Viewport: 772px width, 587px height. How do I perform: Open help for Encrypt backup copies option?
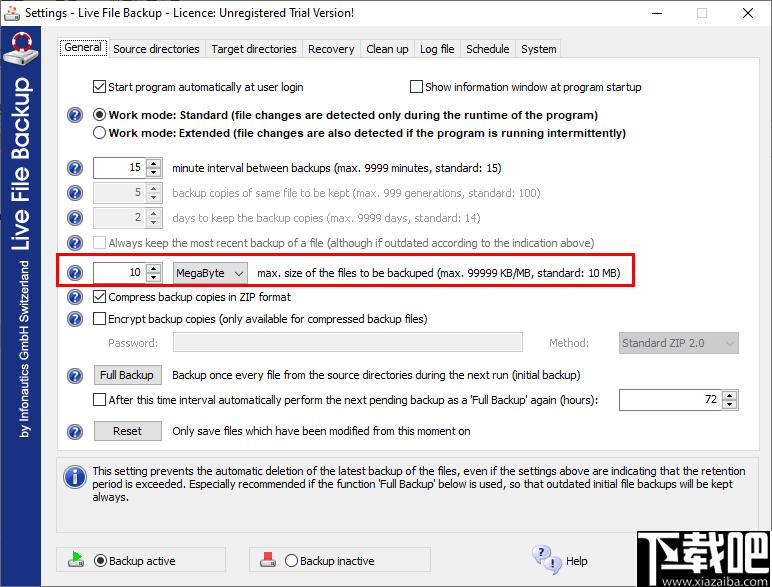pos(75,319)
